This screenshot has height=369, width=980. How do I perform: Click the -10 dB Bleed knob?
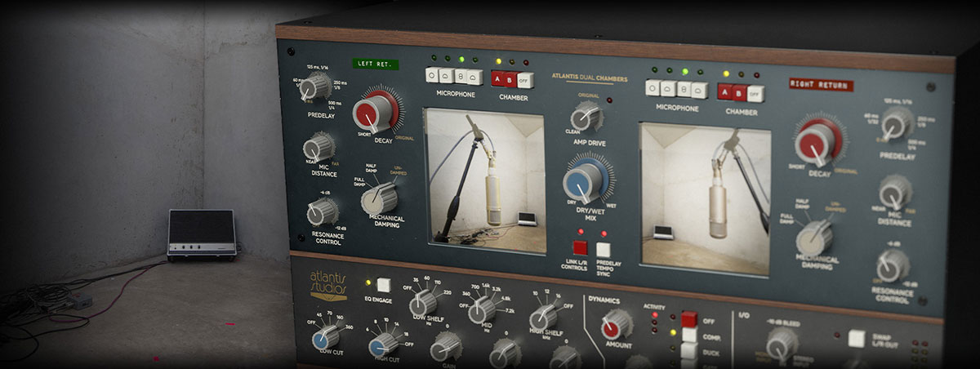(782, 345)
